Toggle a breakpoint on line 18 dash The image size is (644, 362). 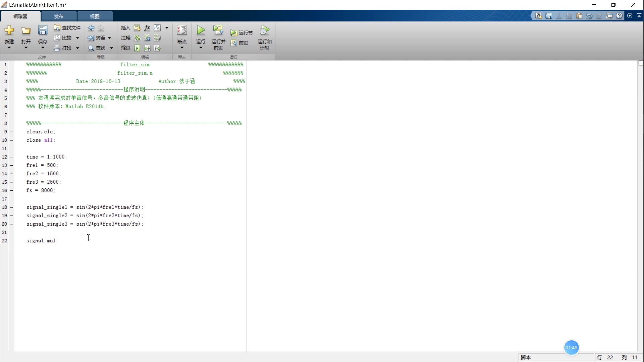click(x=11, y=207)
